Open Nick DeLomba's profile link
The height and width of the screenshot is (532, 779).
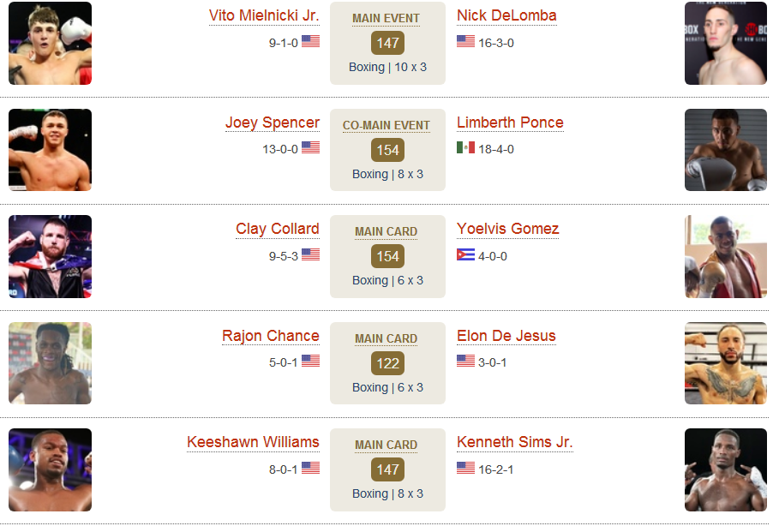tap(506, 16)
